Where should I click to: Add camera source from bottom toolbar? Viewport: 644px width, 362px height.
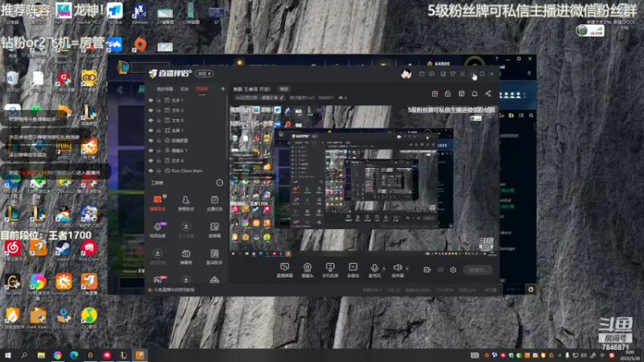[x=308, y=270]
